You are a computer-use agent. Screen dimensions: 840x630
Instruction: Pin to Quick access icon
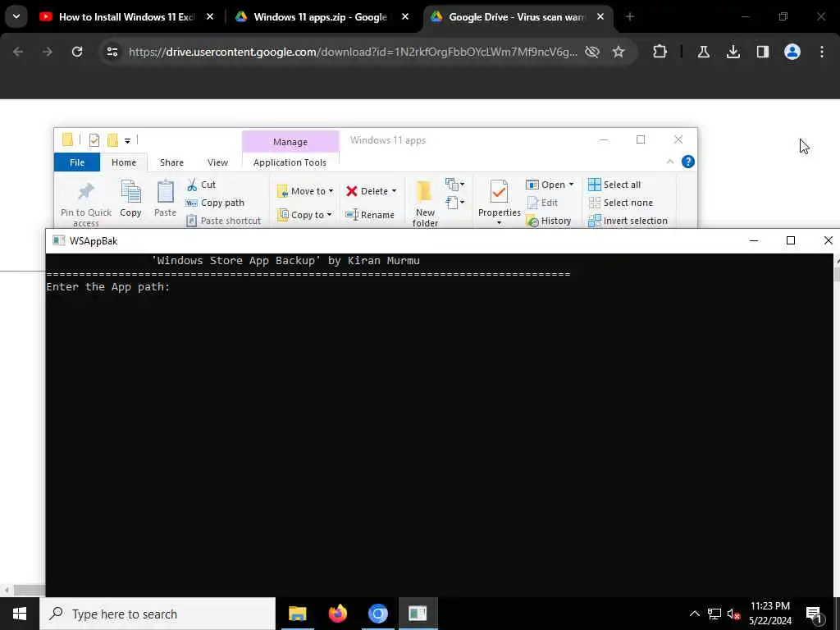(85, 191)
